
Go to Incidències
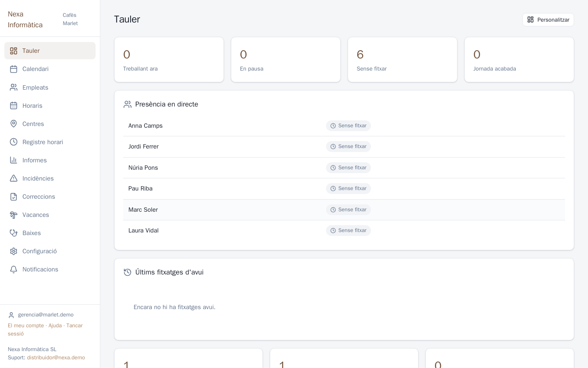click(x=50, y=178)
